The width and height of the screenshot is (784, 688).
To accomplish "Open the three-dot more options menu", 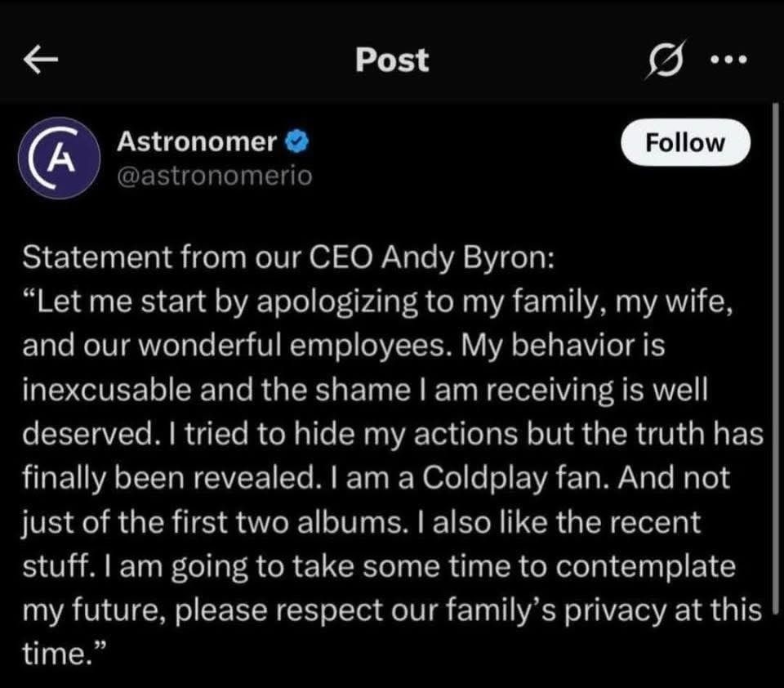I will [729, 60].
